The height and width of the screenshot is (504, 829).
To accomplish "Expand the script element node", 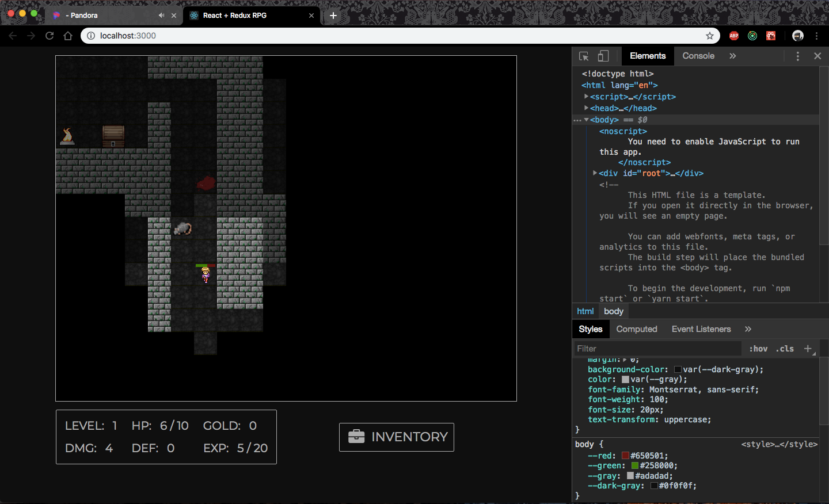I will pos(587,97).
